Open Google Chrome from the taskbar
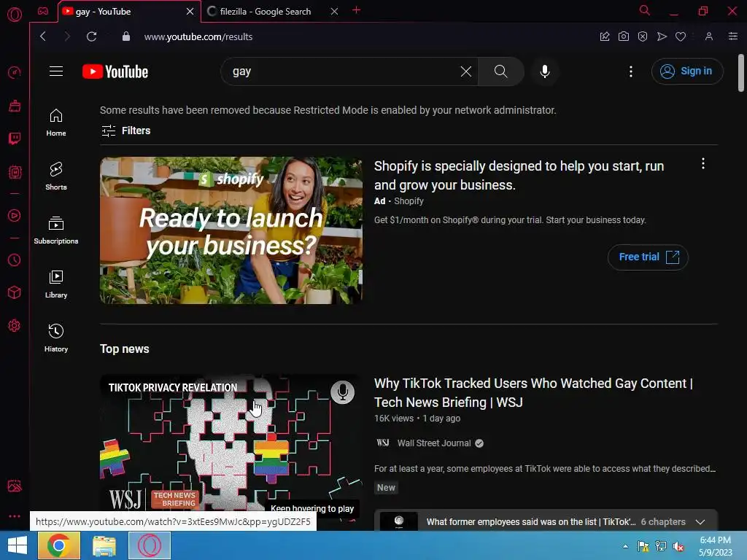 click(59, 545)
